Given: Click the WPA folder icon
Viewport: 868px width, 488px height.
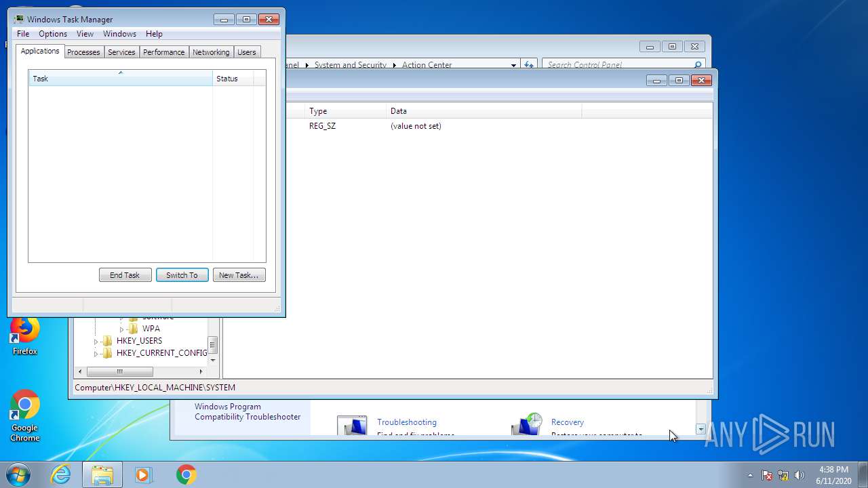Looking at the screenshot, I should pos(133,329).
